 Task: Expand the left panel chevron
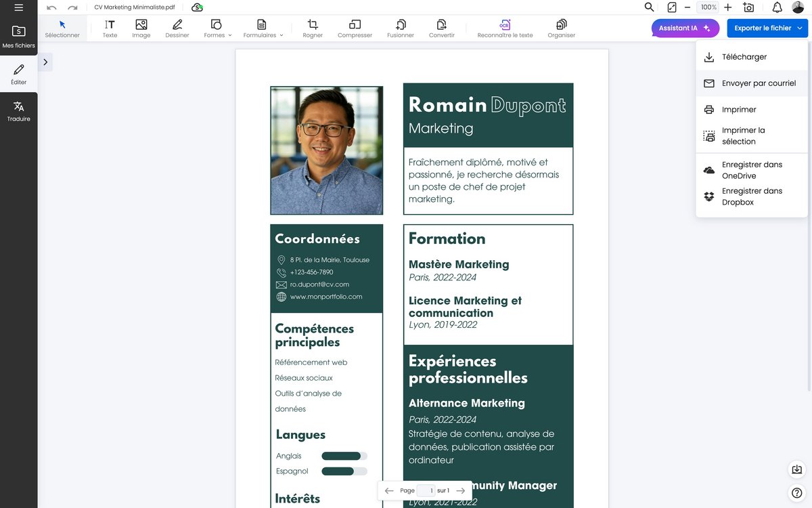coord(45,62)
